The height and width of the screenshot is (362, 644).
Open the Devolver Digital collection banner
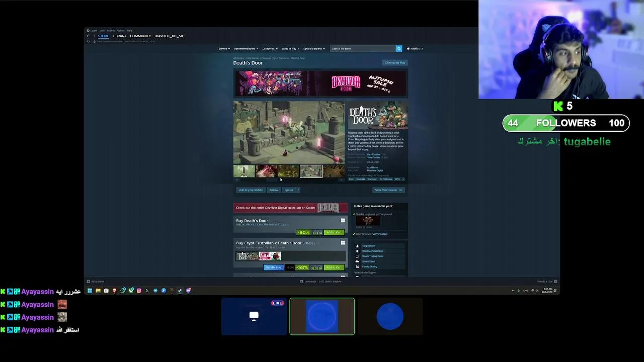click(x=290, y=208)
